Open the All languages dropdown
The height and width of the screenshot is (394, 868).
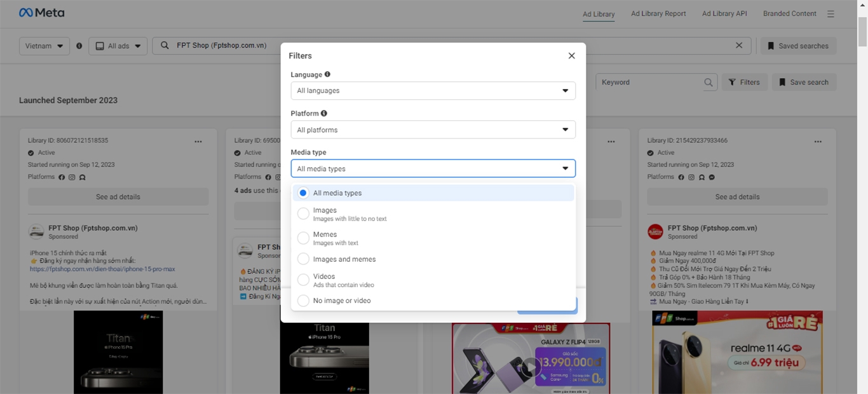coord(433,90)
